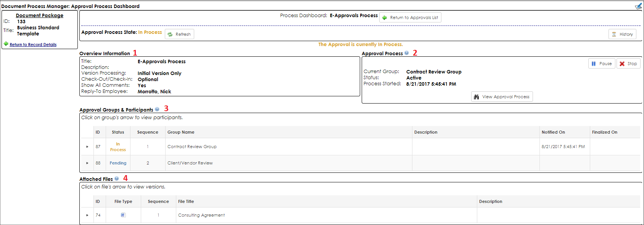
Task: Click help icon beside Approval Groups & Participants
Action: tap(157, 109)
